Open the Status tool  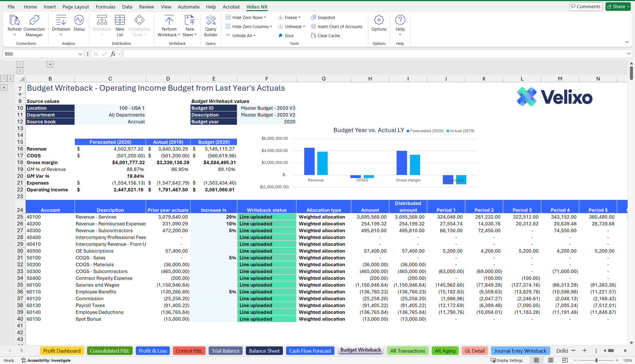(x=79, y=23)
